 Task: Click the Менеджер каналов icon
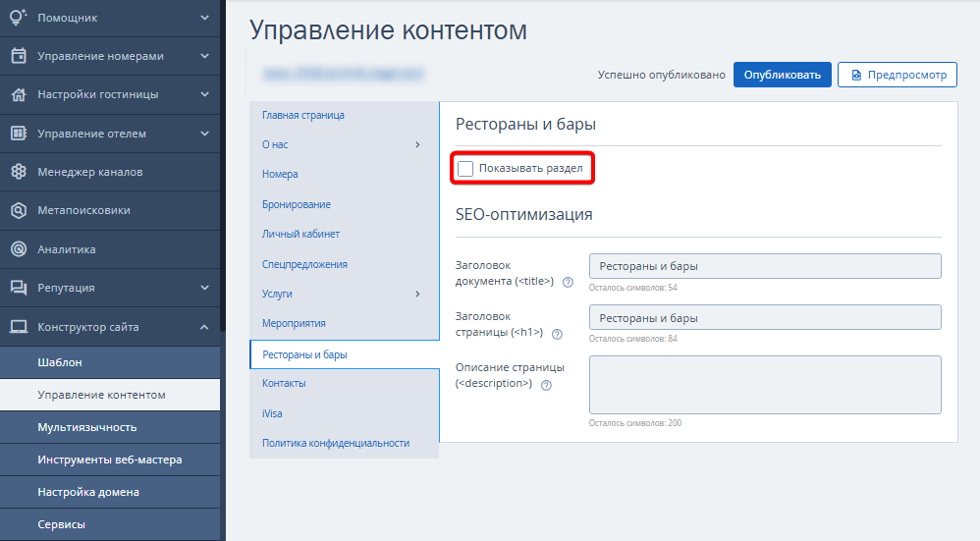[x=19, y=171]
